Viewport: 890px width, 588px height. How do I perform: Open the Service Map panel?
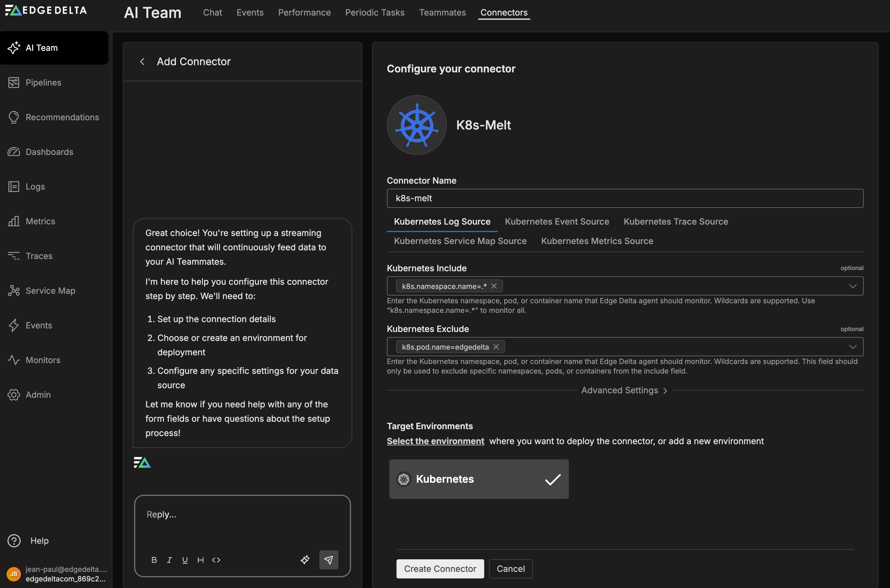tap(50, 291)
